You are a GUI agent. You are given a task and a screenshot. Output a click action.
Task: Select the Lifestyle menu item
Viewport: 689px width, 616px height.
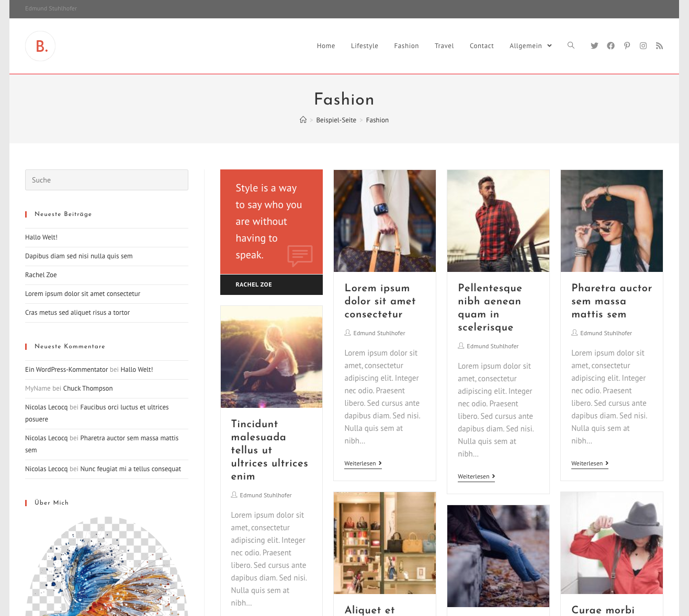[x=365, y=46]
